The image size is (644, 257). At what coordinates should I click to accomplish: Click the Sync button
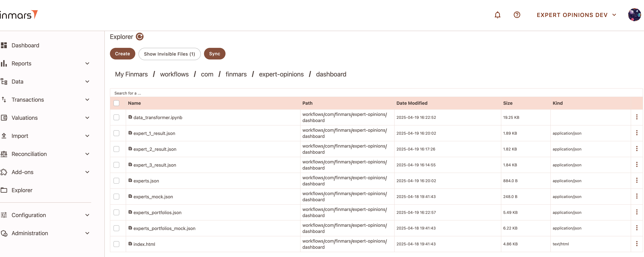(215, 54)
